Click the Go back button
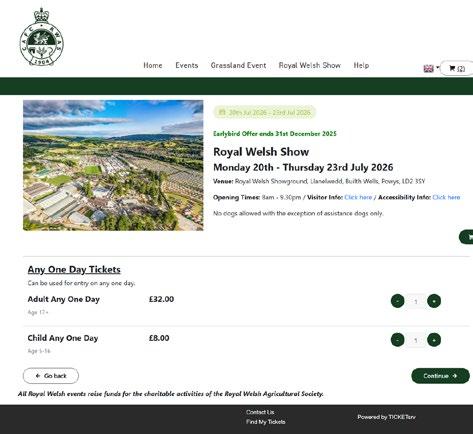Viewport: 473px width, 434px height. click(x=51, y=376)
